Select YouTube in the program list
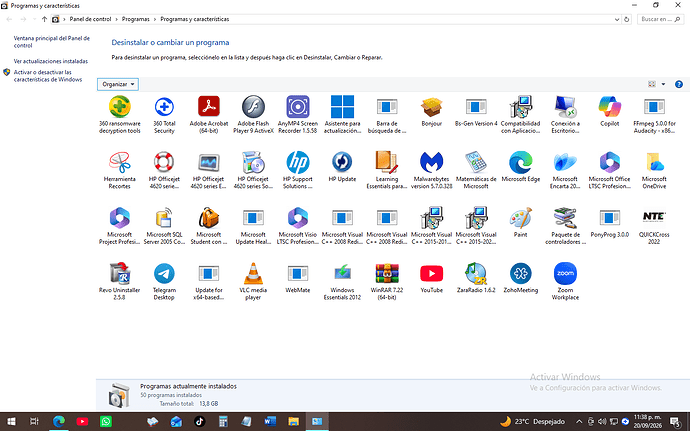Screen dimensions: 690x431 point(431,277)
